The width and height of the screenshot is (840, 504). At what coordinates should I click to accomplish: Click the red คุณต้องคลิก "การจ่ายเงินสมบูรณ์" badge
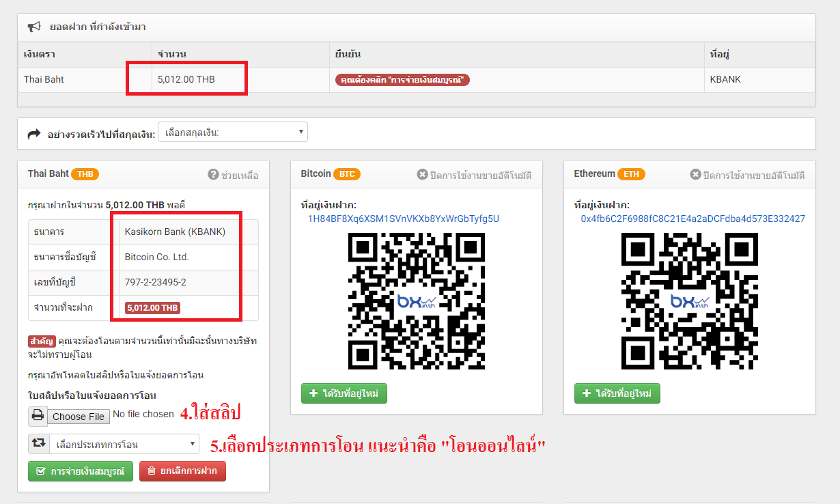click(x=402, y=80)
